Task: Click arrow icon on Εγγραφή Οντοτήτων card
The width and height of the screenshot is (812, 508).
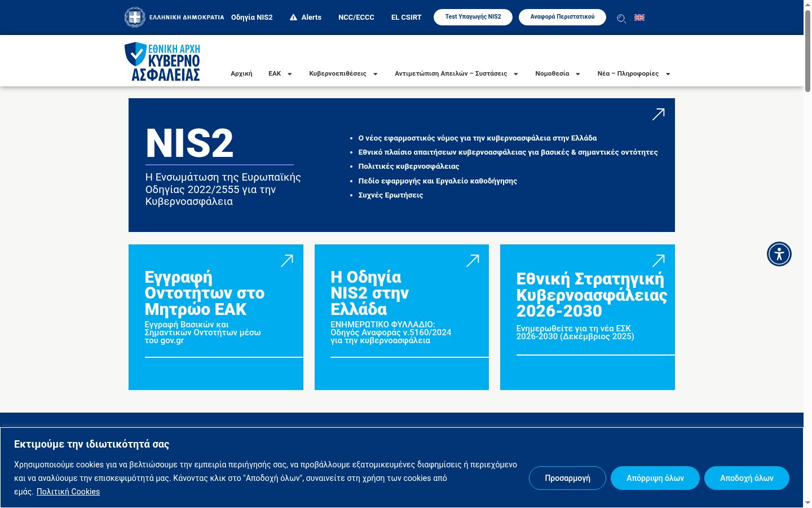Action: (x=287, y=260)
